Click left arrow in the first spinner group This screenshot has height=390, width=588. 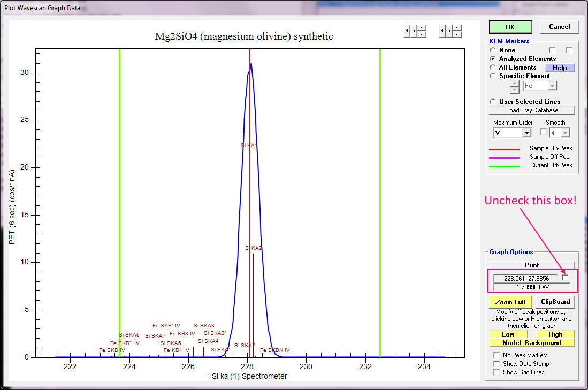click(407, 31)
